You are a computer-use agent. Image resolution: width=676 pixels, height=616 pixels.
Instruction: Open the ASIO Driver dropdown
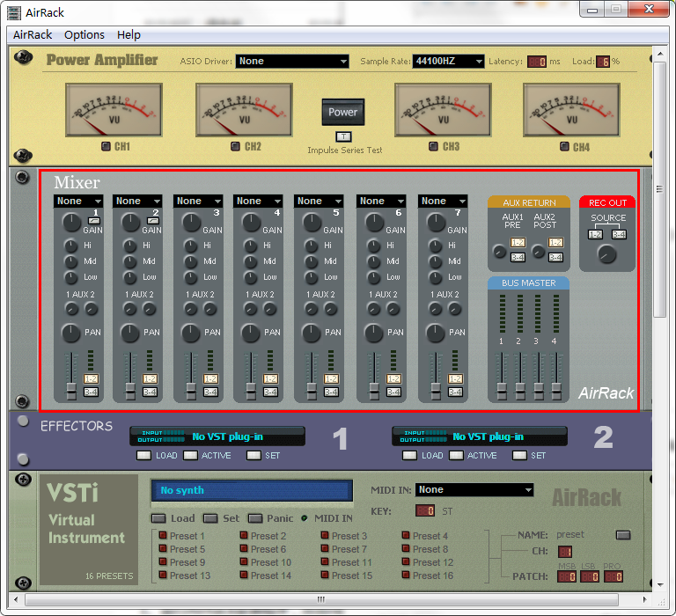point(292,62)
